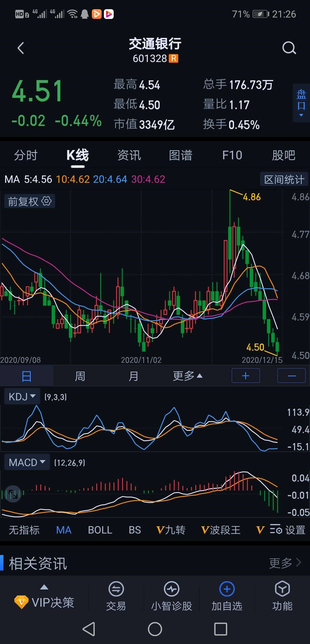
Task: Tap the WiFi signal icon
Action: pos(72,14)
